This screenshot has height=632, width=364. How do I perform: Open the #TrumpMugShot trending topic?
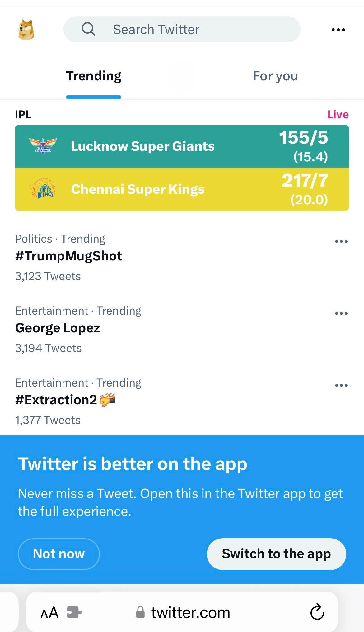[x=68, y=256]
